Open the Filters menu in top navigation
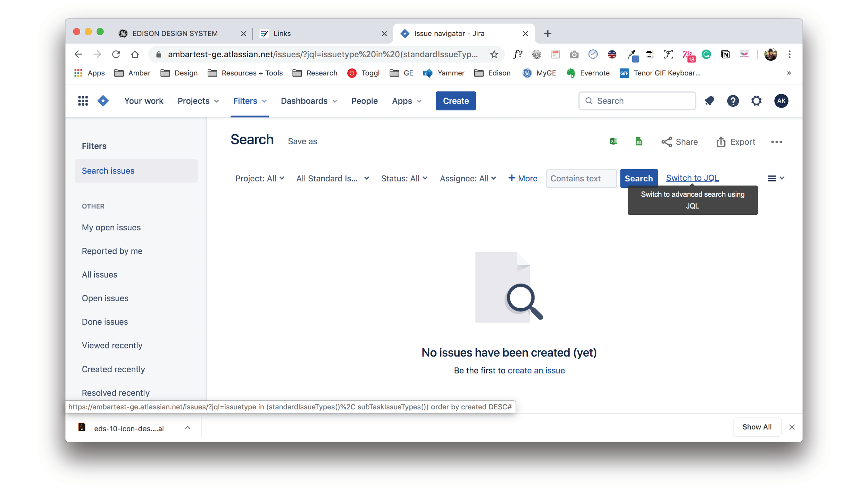This screenshot has height=489, width=868. [x=250, y=101]
